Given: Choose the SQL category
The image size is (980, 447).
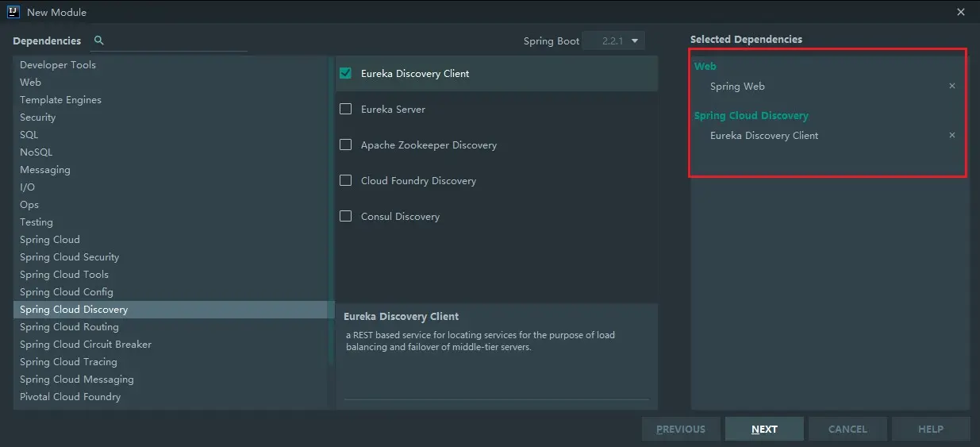Looking at the screenshot, I should point(171,135).
